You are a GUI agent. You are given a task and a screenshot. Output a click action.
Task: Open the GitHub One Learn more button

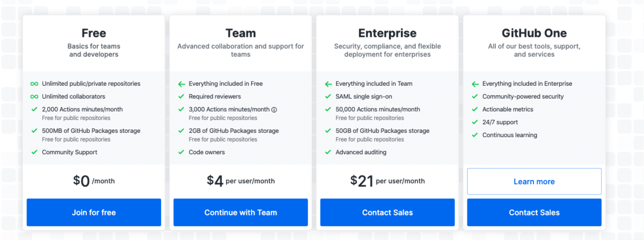click(534, 182)
